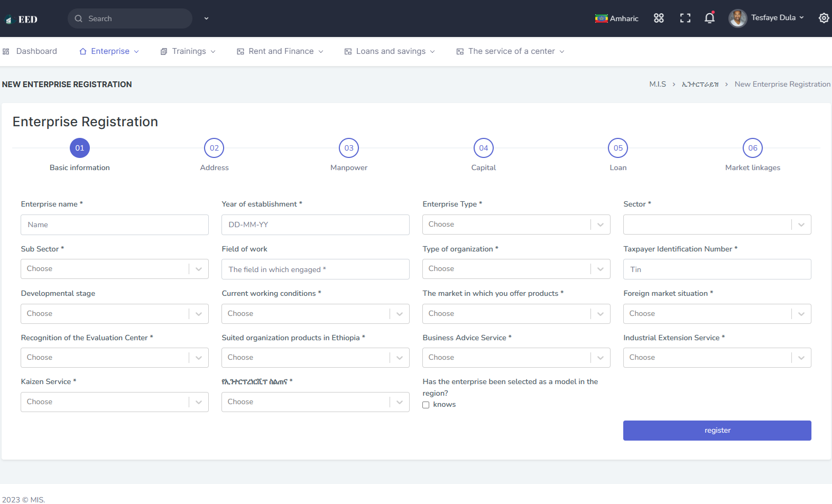Click the search magnifier icon

[79, 18]
